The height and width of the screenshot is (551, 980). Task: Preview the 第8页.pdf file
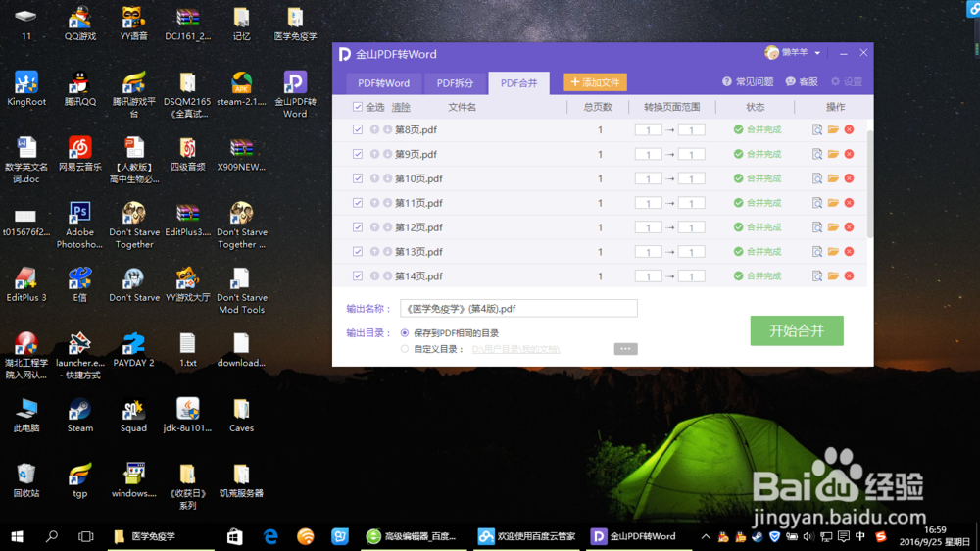tap(817, 129)
